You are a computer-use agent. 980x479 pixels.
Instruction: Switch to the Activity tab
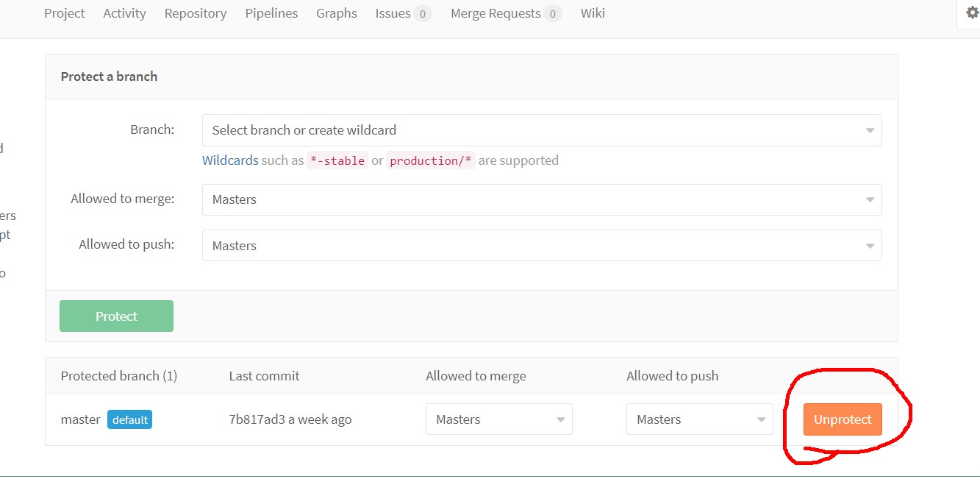[x=124, y=13]
